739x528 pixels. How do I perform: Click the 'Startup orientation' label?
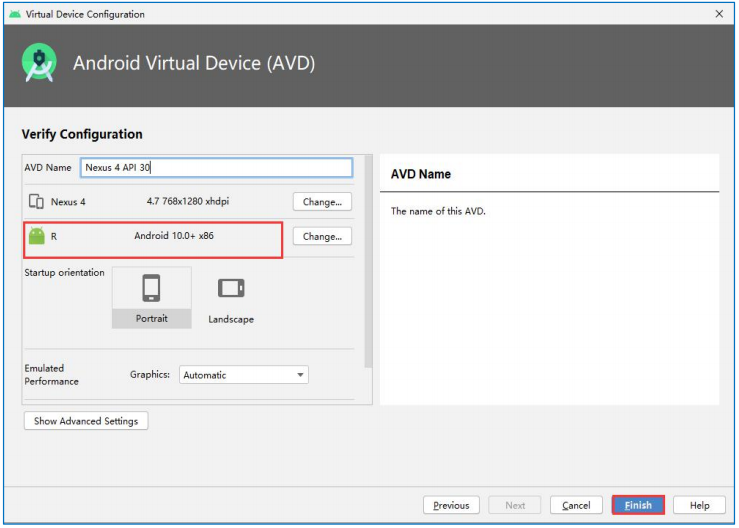65,272
